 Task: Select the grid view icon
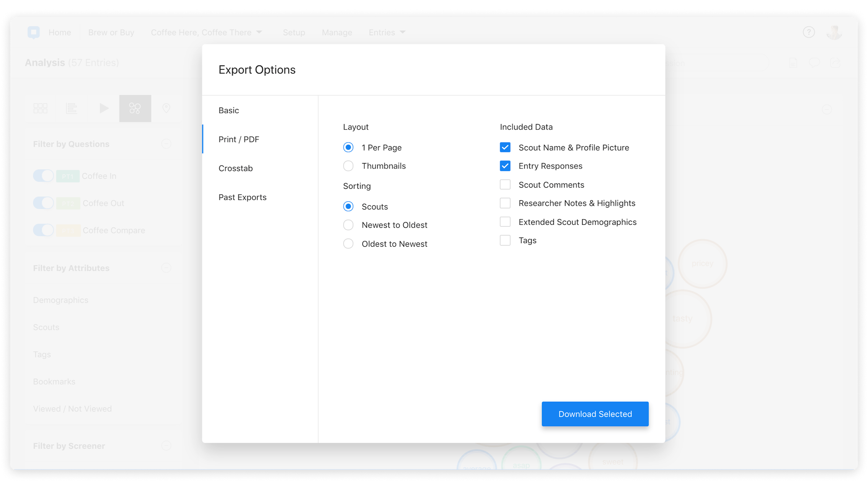tap(40, 108)
